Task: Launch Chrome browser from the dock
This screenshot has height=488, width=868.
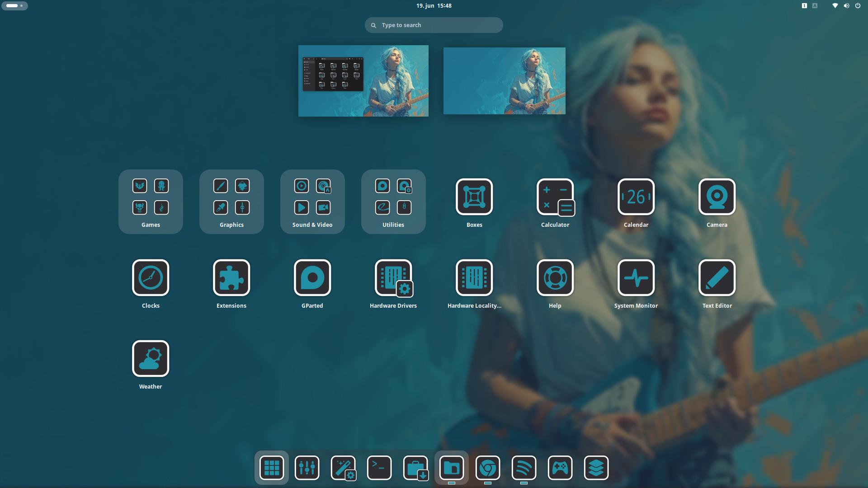Action: click(488, 468)
